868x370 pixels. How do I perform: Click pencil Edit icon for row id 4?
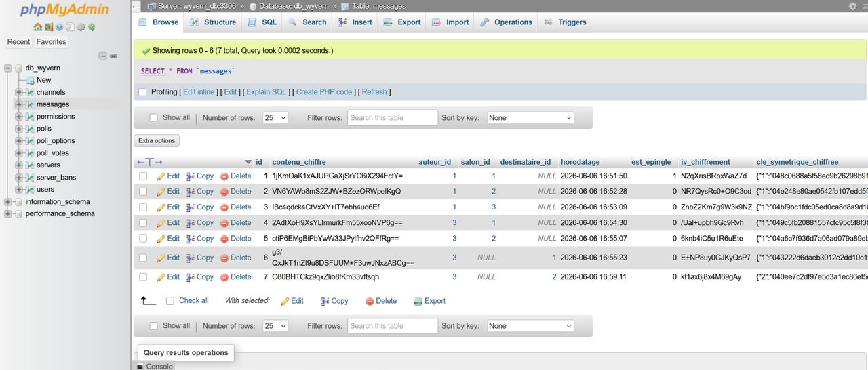pos(161,223)
